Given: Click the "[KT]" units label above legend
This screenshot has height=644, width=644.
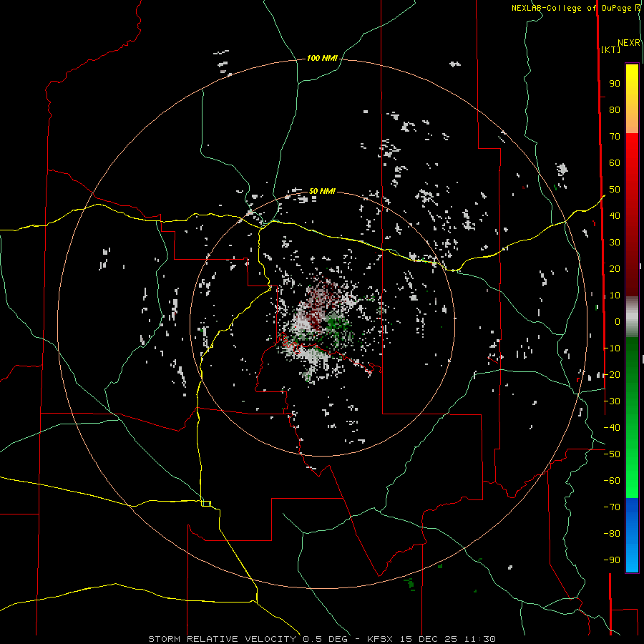Looking at the screenshot, I should coord(610,49).
